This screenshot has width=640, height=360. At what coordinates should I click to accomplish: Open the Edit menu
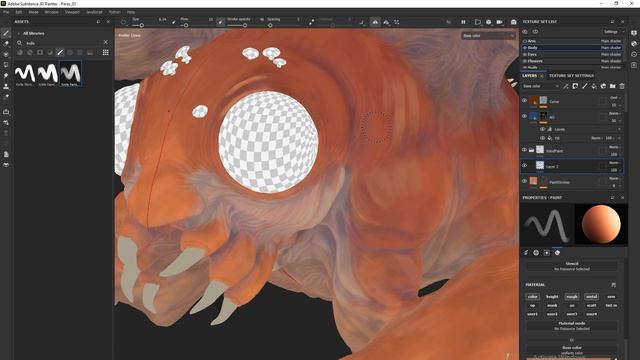click(x=19, y=12)
